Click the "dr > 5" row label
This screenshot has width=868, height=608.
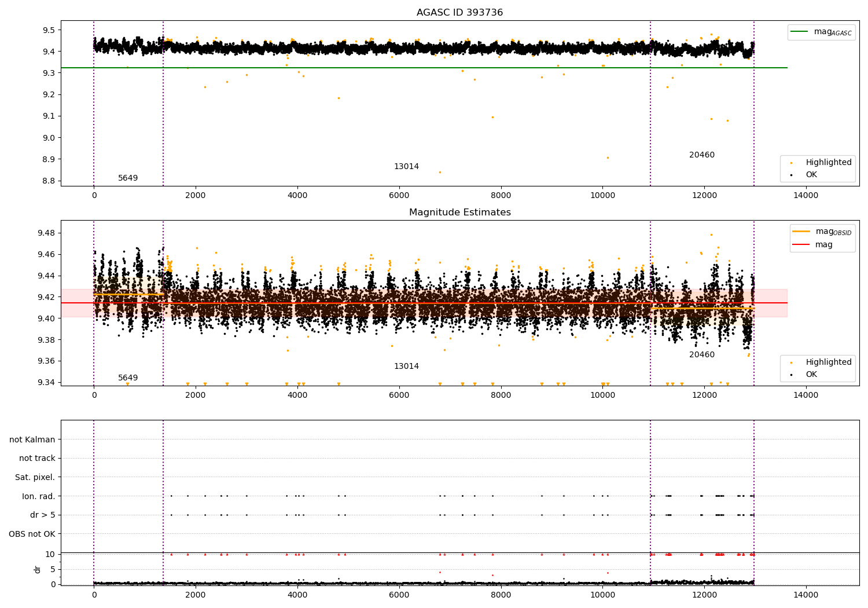click(x=43, y=515)
